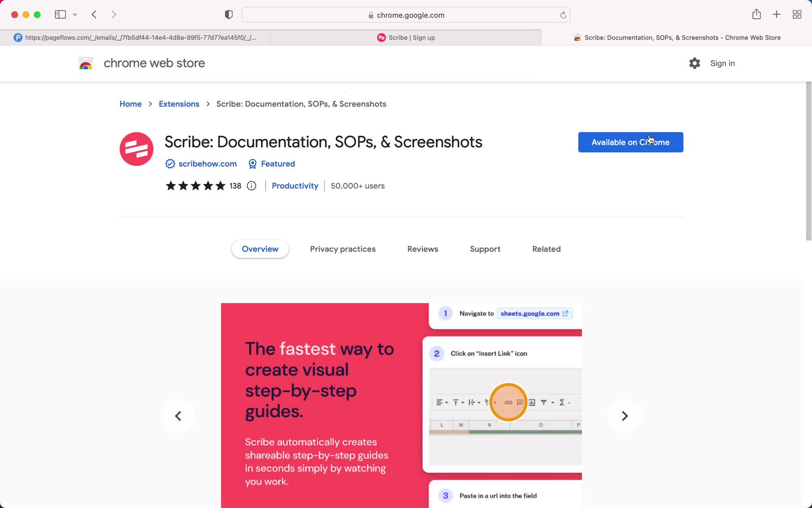Image resolution: width=812 pixels, height=508 pixels.
Task: Click the previous slideshow arrow icon
Action: point(178,416)
